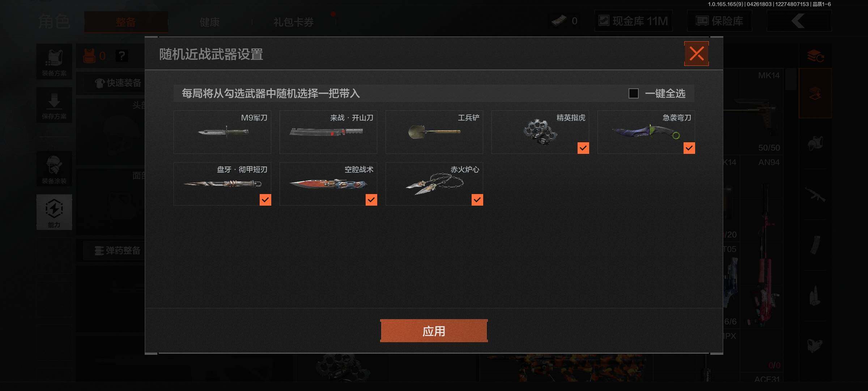Switch to the 健康 tab
Image resolution: width=868 pixels, height=391 pixels.
pyautogui.click(x=210, y=22)
